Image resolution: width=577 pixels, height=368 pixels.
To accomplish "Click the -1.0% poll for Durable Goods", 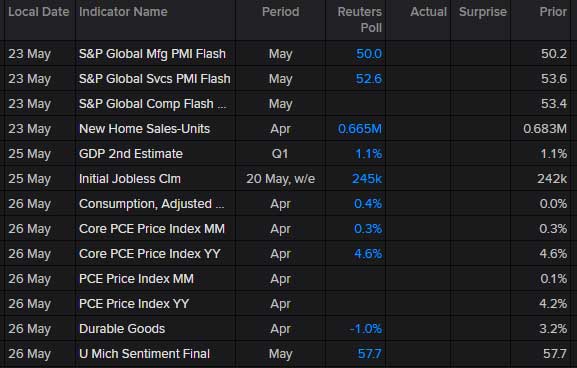I will [x=366, y=329].
